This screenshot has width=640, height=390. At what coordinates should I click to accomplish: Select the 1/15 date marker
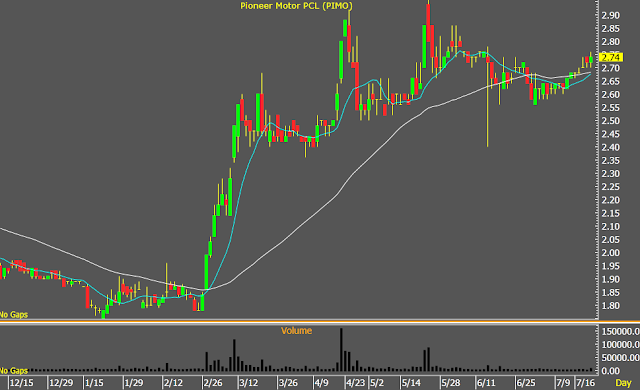(x=94, y=383)
